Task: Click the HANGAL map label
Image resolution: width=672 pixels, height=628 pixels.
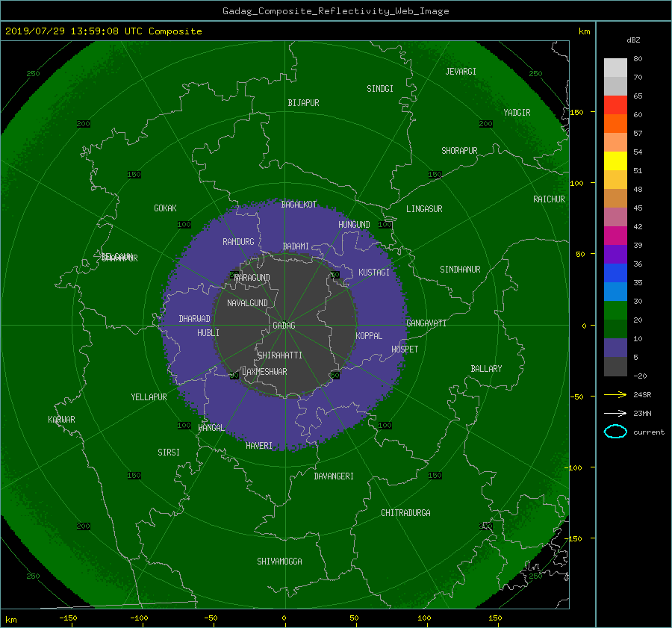Action: (211, 428)
